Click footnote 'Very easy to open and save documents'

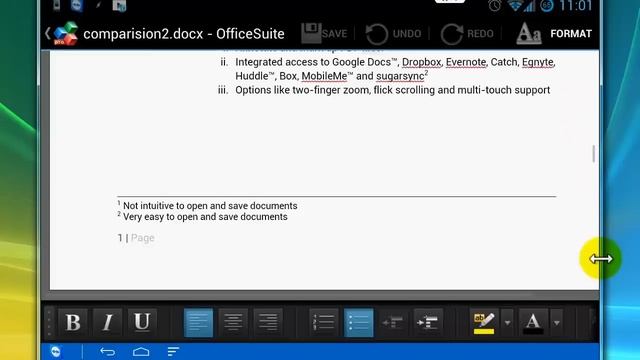tap(205, 217)
